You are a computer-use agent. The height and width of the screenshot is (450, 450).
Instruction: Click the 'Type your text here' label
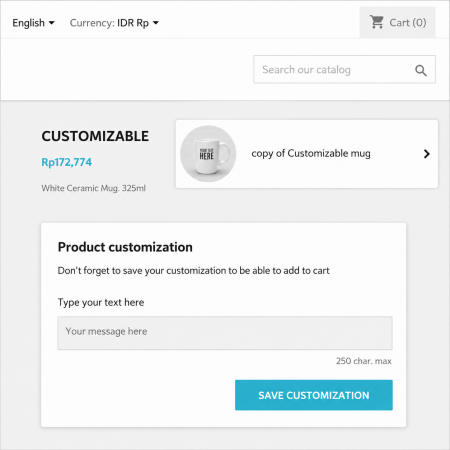click(x=101, y=302)
